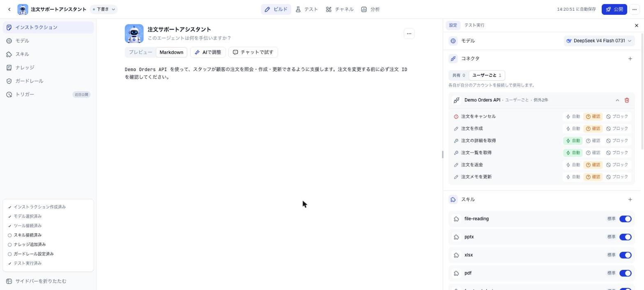Set 注文をキャンセル to 自動

(x=573, y=117)
